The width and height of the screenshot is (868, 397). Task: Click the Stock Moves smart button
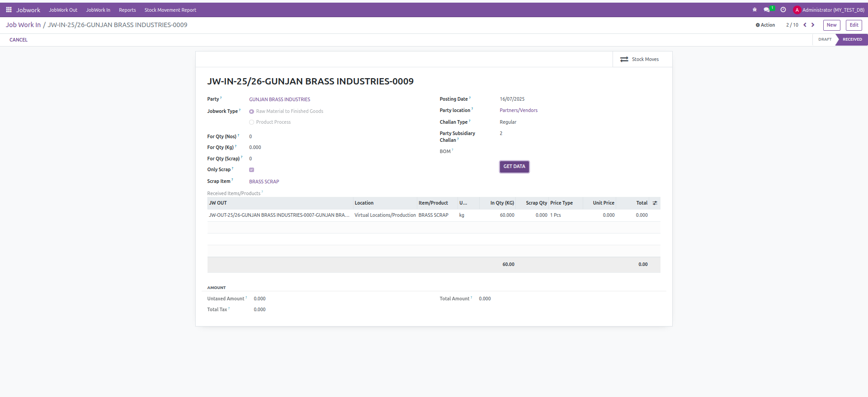[x=640, y=60]
